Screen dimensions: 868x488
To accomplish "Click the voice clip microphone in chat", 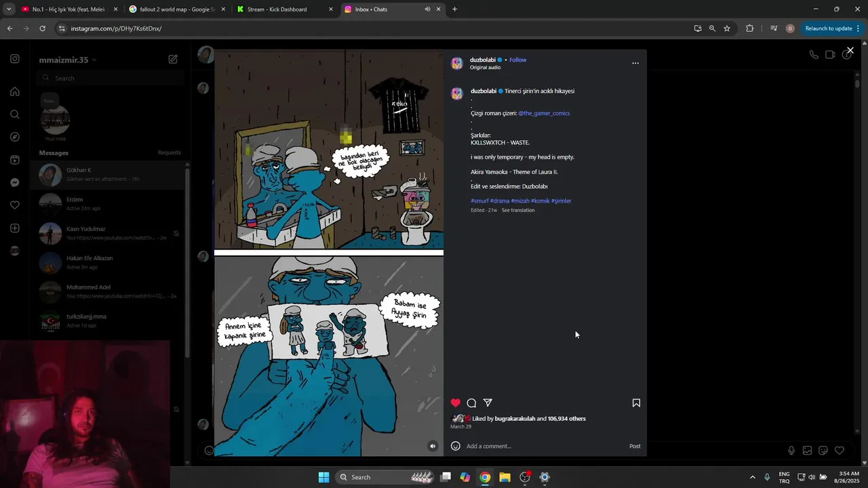I will tap(791, 451).
